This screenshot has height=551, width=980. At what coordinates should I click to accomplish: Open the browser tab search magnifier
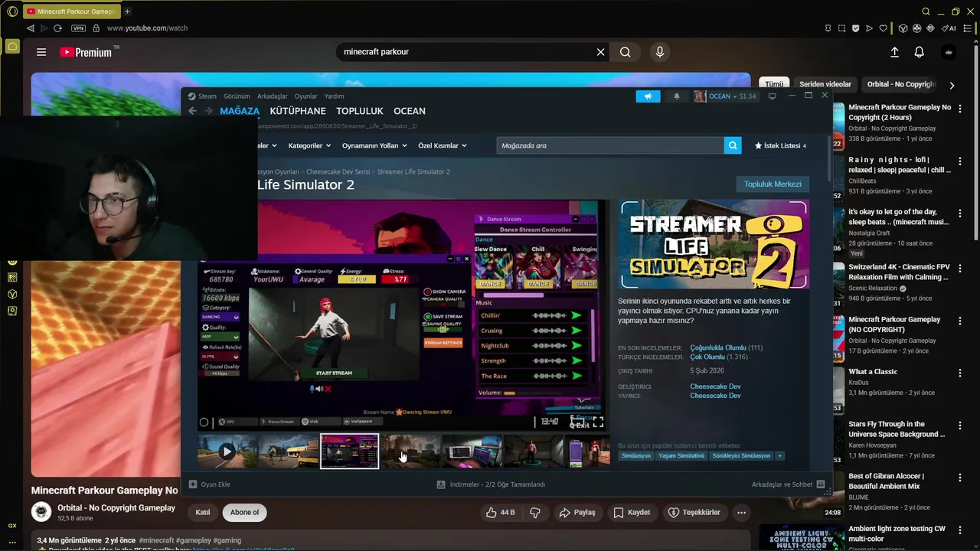pyautogui.click(x=926, y=11)
